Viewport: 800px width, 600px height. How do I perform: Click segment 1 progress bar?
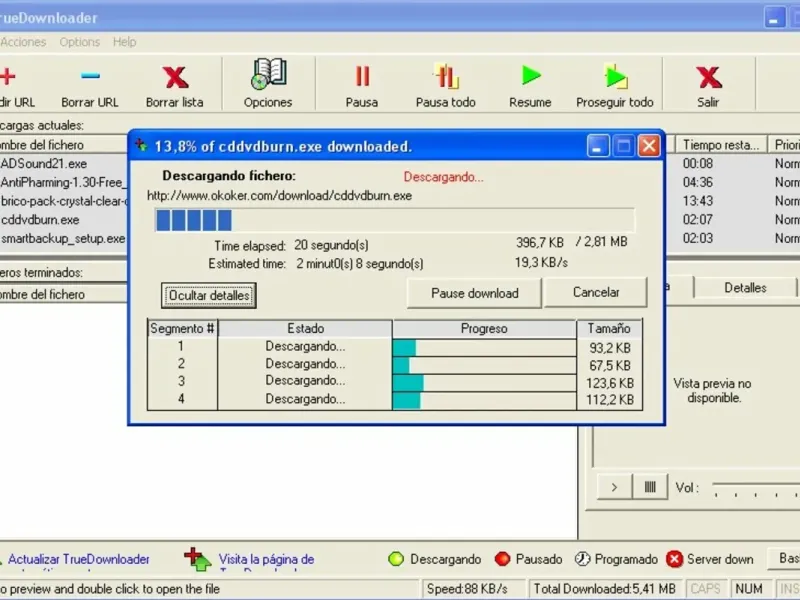pos(484,348)
